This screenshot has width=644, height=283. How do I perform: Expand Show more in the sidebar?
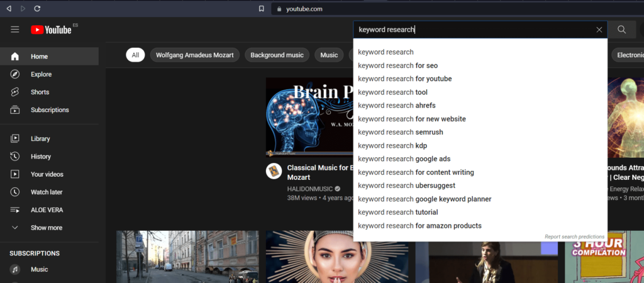[x=49, y=228]
